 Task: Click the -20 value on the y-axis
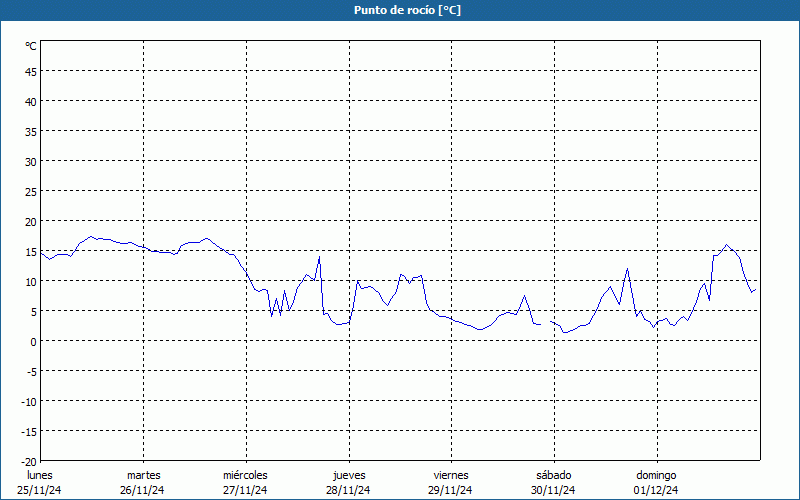29,462
